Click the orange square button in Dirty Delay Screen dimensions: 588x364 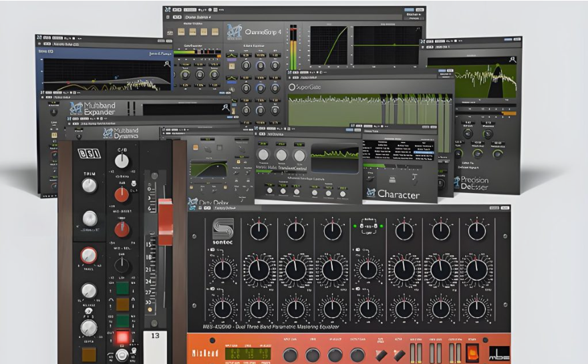[x=195, y=148]
